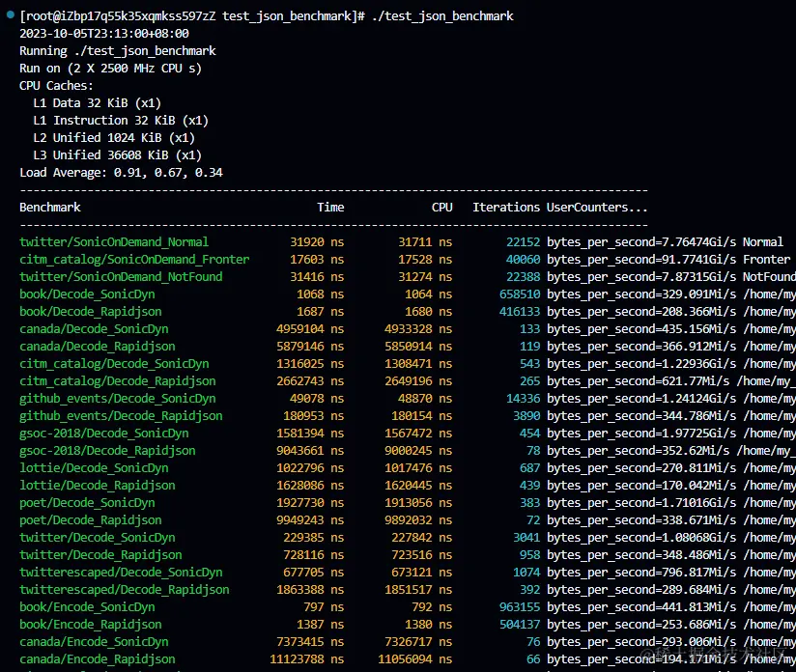Click 'Run on (2 X 2500 MHz CPU s)' line
This screenshot has height=672, width=796.
111,68
